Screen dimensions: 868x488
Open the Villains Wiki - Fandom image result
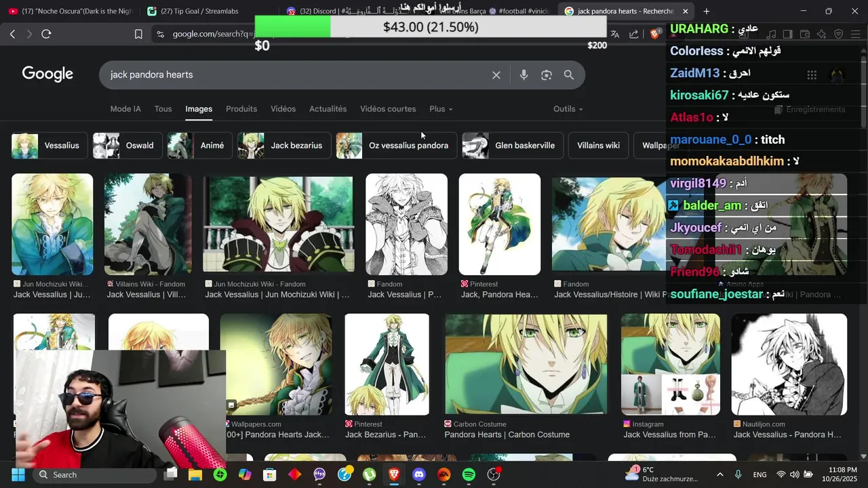tap(148, 224)
